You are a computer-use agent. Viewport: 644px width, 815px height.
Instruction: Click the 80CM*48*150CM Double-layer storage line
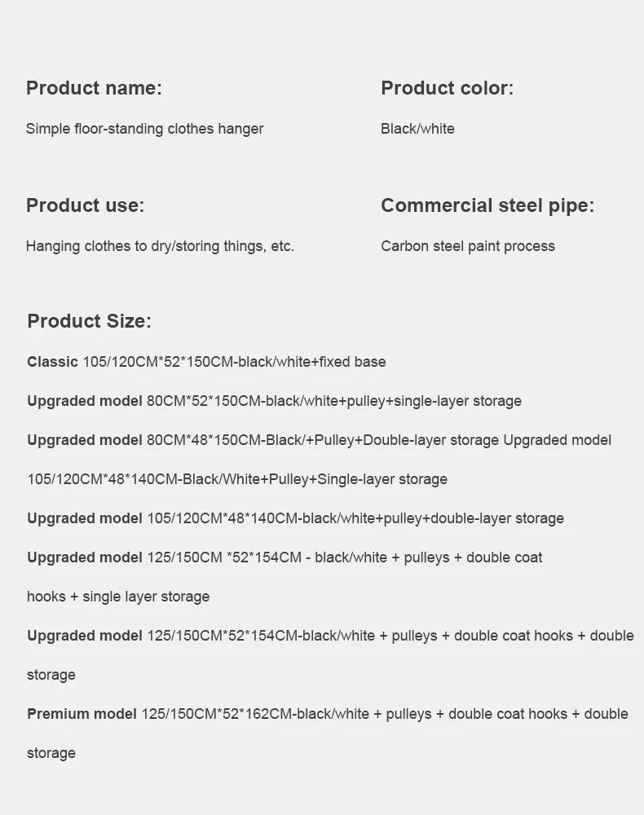263,440
